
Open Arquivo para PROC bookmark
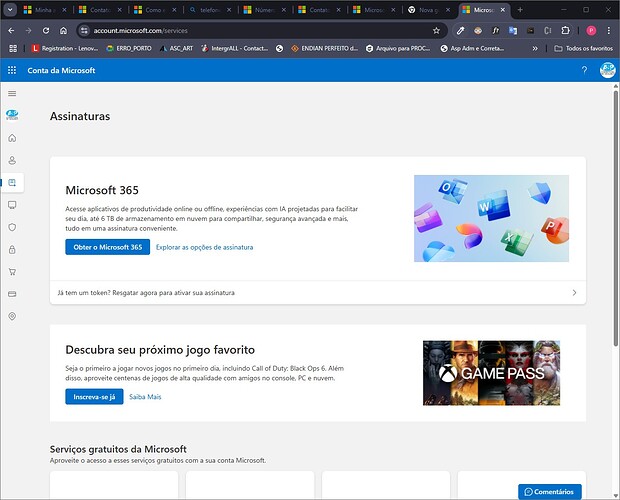[x=398, y=48]
